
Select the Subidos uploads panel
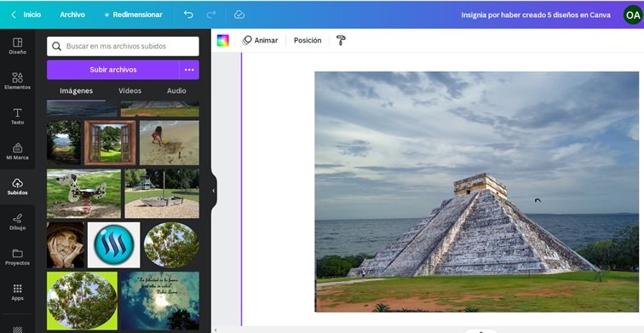17,187
